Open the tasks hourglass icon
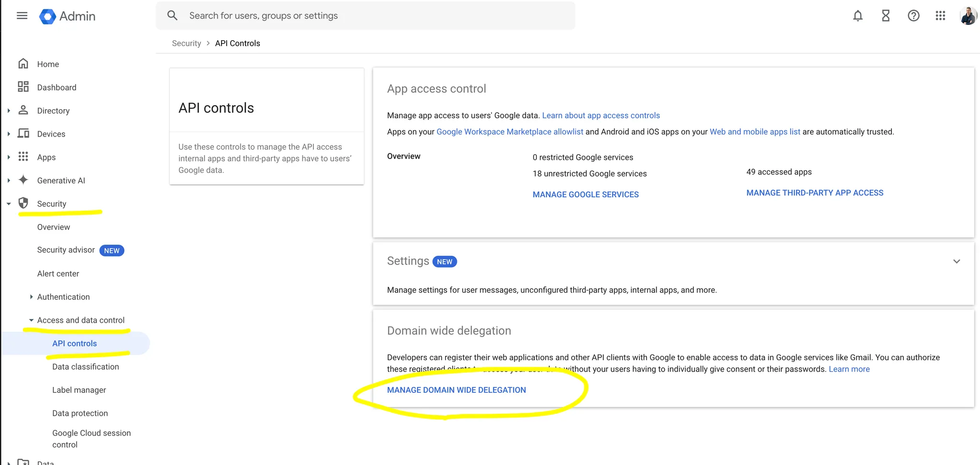 tap(886, 16)
